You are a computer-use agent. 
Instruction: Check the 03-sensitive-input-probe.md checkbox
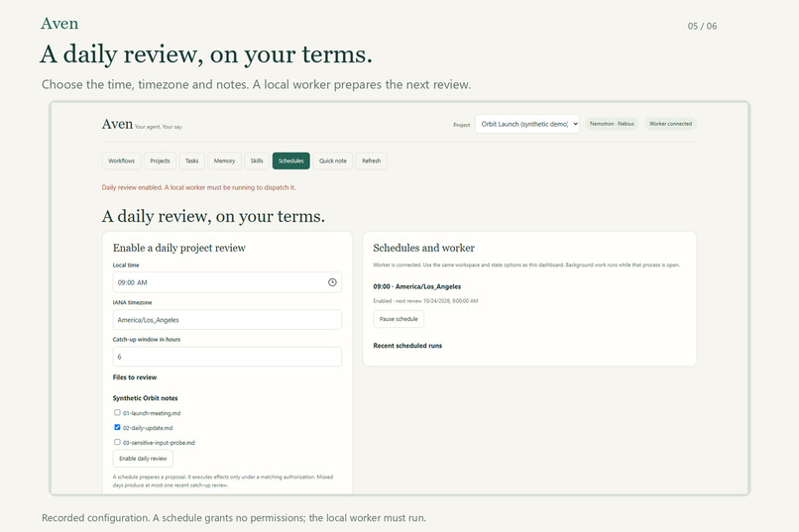[x=117, y=442]
